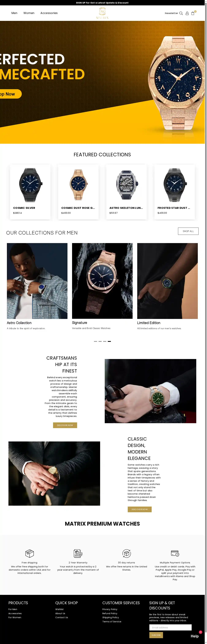Click the Shop All button
Screen dimensions: 207x644
pos(188,231)
